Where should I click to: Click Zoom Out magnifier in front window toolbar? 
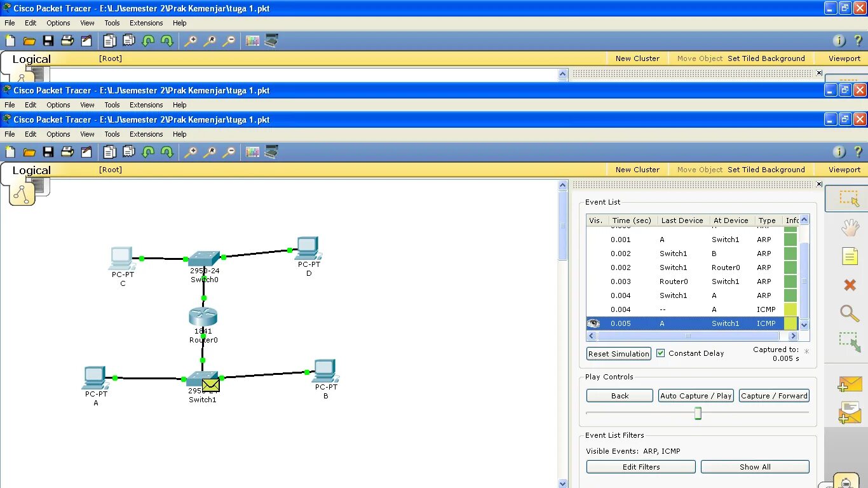tap(229, 152)
